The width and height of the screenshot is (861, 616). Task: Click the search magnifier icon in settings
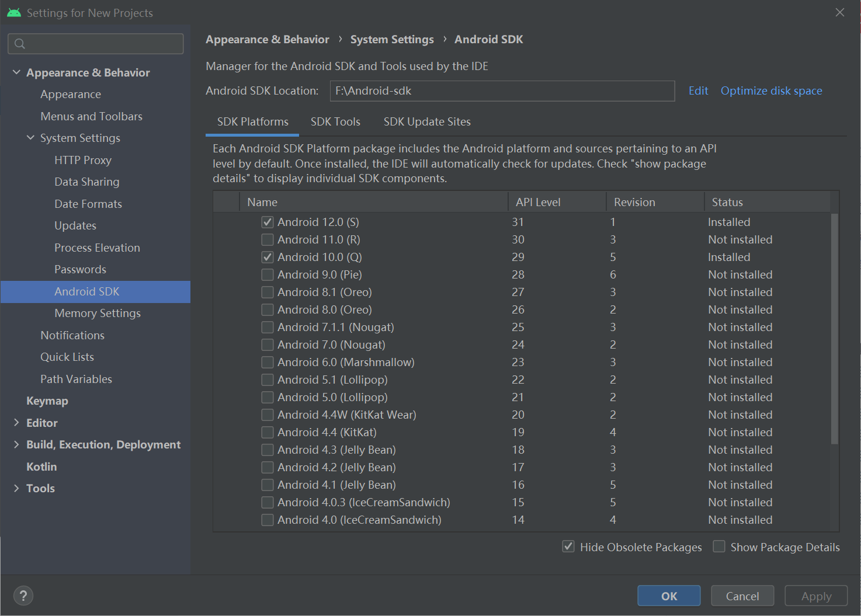20,44
